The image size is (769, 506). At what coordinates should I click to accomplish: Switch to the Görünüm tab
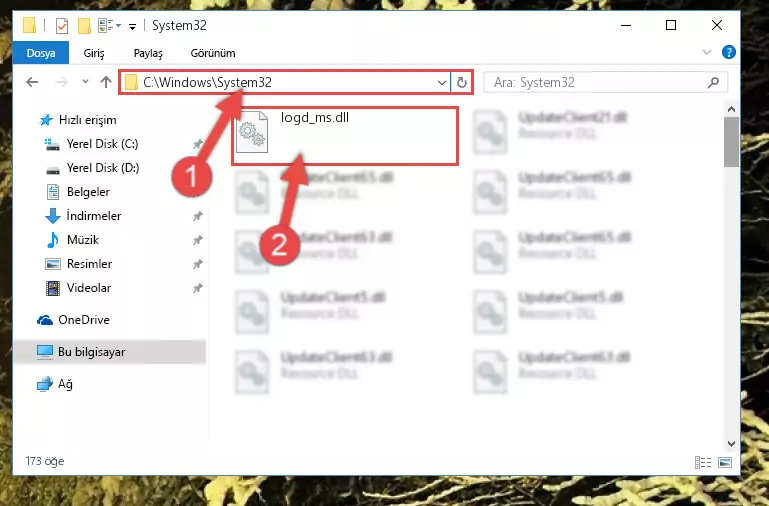point(213,53)
